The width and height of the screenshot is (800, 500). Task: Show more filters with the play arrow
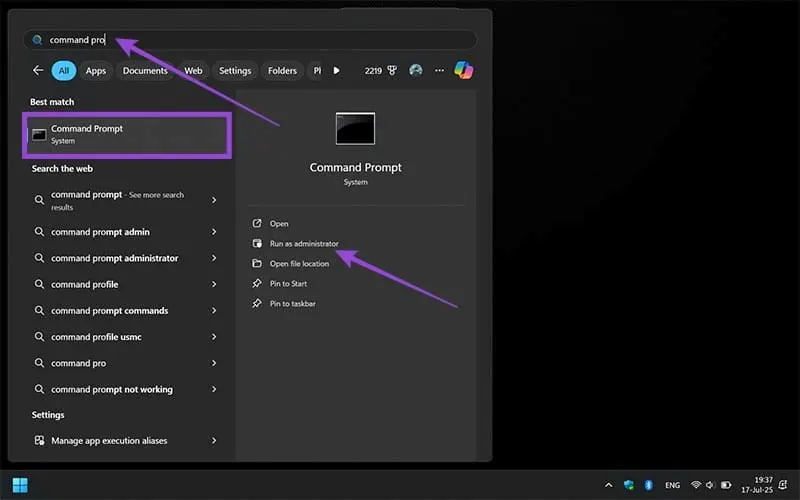coord(336,70)
